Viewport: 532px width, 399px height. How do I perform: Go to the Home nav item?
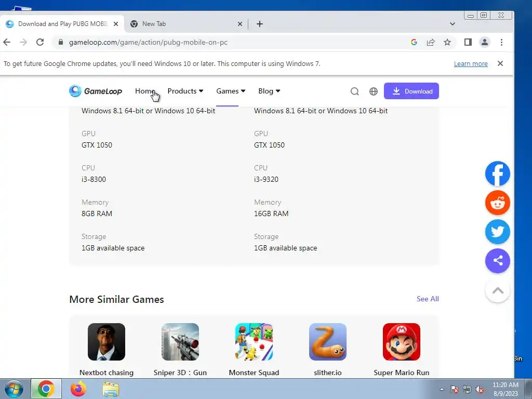145,91
